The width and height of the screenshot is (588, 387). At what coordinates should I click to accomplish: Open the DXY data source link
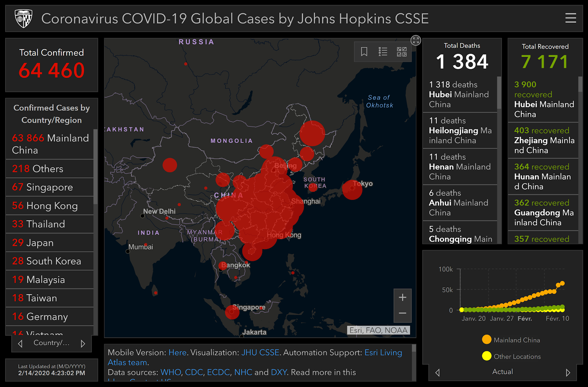(279, 372)
